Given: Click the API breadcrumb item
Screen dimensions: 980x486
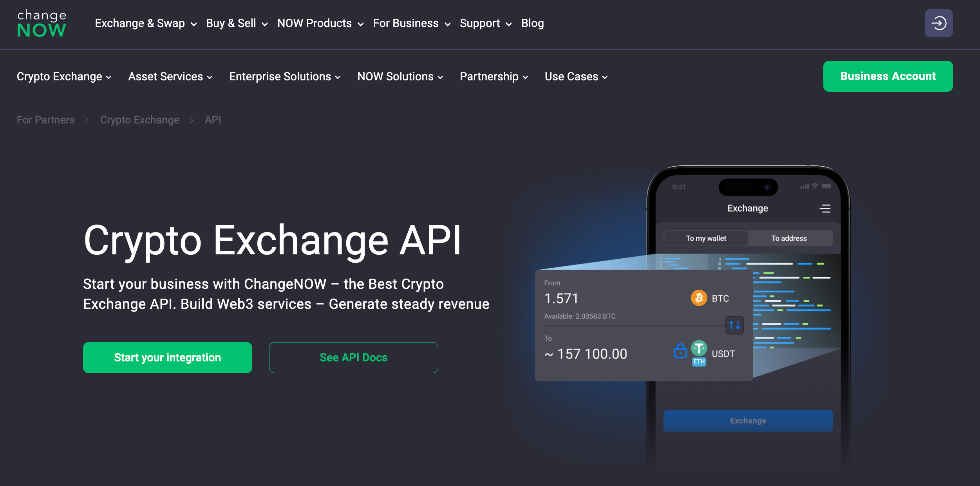Looking at the screenshot, I should (213, 120).
